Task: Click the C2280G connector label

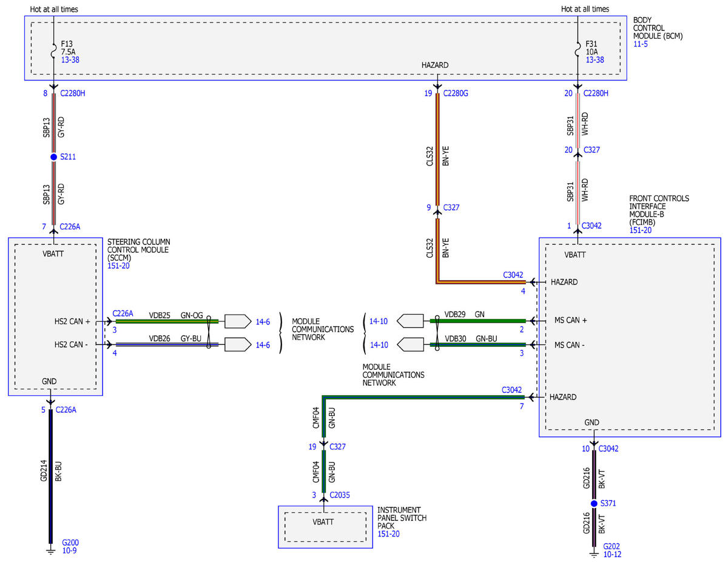Action: [x=456, y=93]
